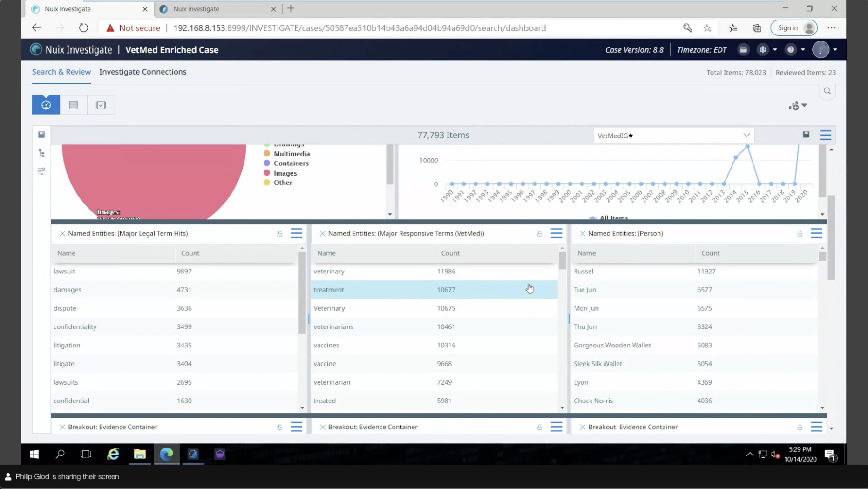868x489 pixels.
Task: Click the Images legend color dot
Action: 266,173
